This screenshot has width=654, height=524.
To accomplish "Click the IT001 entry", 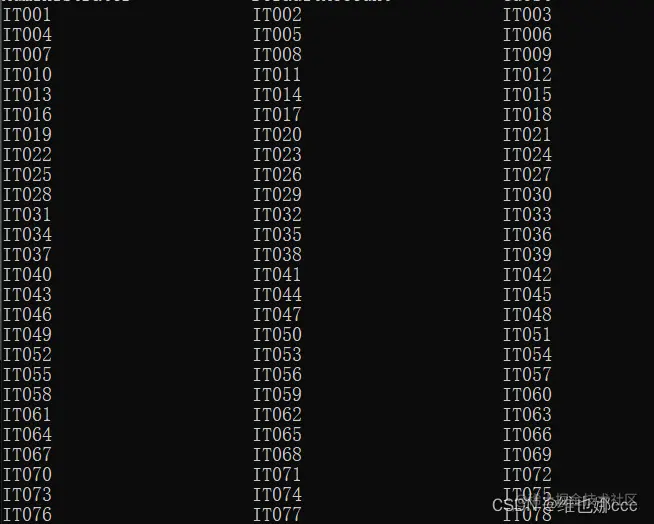I will click(27, 15).
